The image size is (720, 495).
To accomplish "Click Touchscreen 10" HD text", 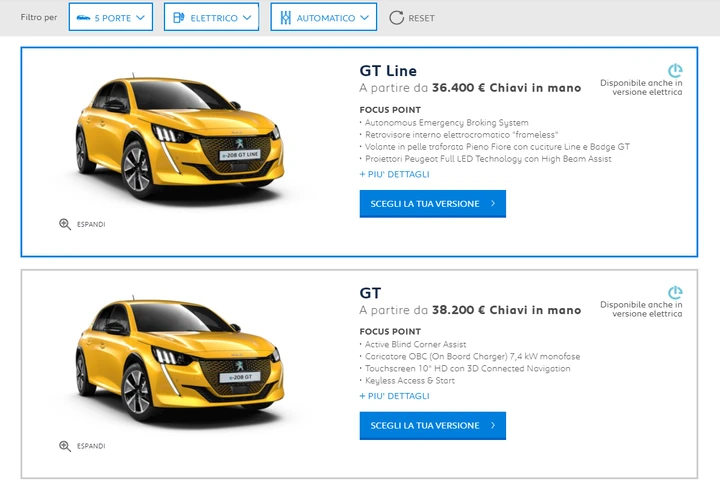I will (467, 368).
